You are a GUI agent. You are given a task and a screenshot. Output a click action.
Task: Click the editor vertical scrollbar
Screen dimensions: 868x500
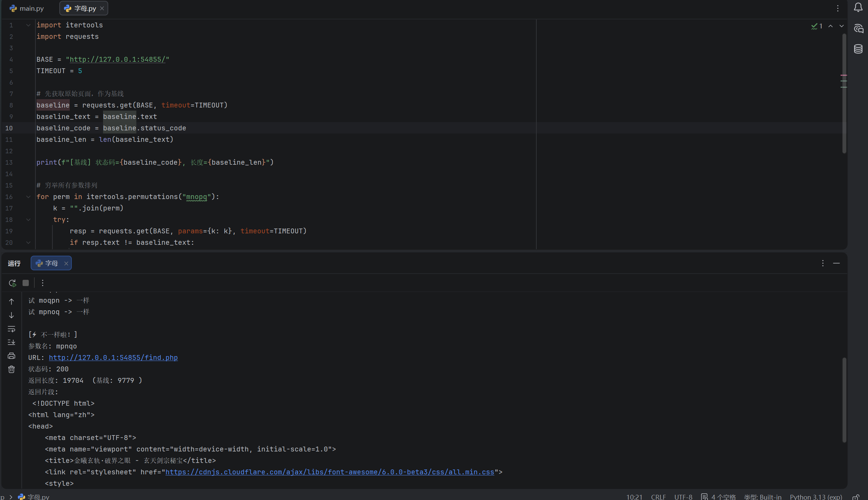844,94
